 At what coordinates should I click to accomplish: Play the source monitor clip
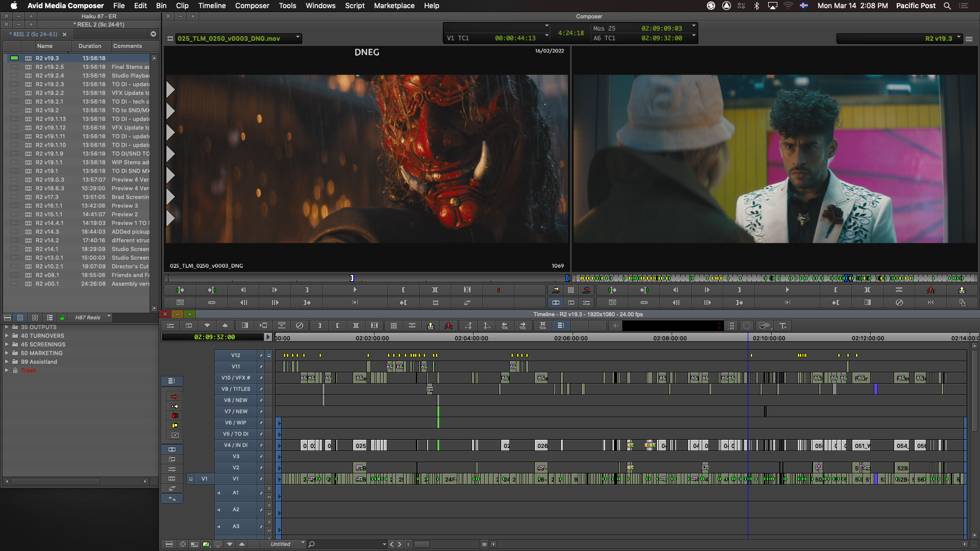pos(355,290)
